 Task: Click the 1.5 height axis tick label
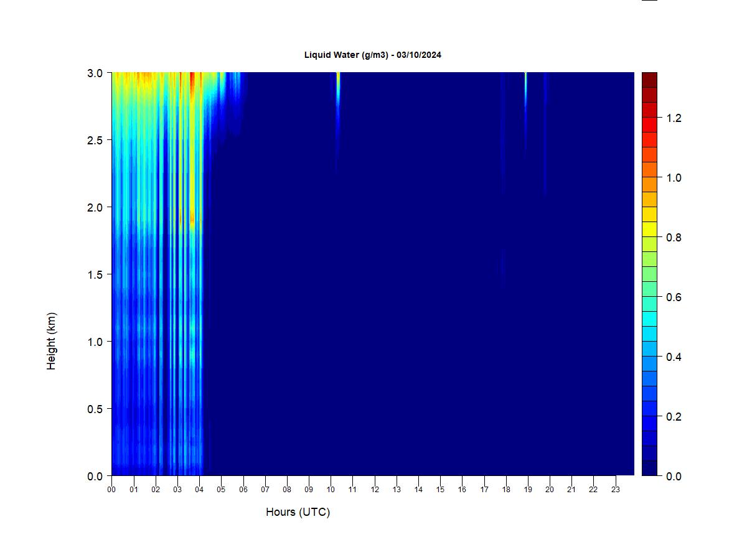(x=95, y=274)
